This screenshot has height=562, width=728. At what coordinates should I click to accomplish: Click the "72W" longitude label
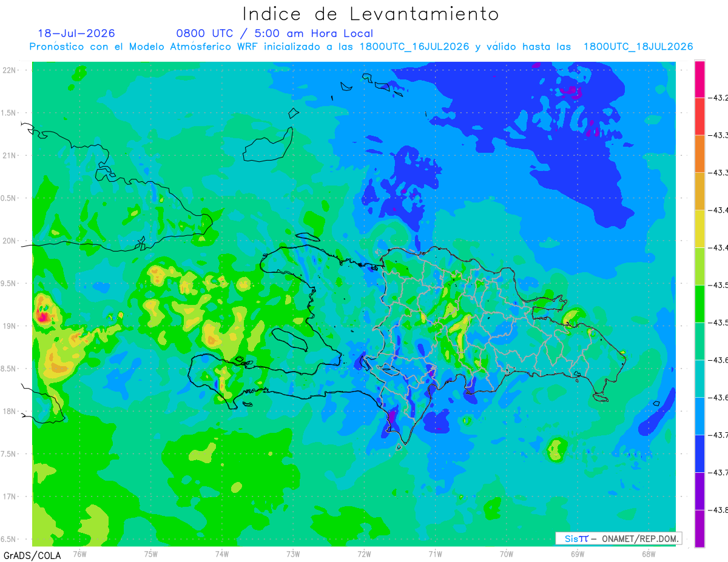pyautogui.click(x=364, y=554)
